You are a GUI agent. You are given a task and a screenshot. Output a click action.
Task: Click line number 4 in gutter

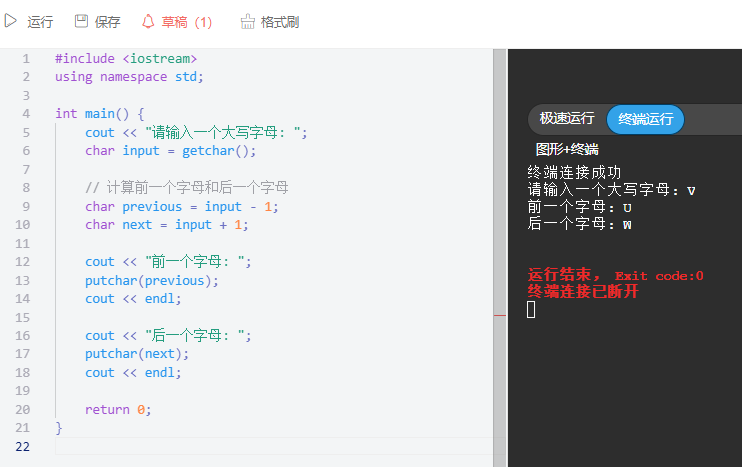pyautogui.click(x=26, y=114)
